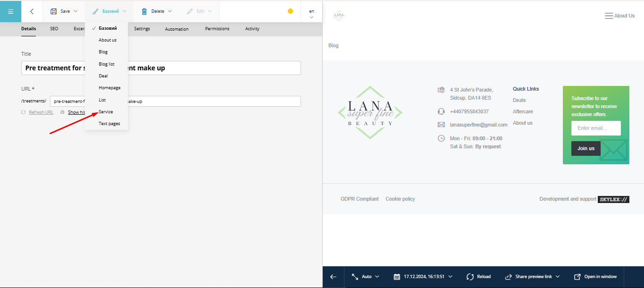Viewport: 644px width, 288px height.
Task: Expand the preview date and time dropdown
Action: (423, 277)
